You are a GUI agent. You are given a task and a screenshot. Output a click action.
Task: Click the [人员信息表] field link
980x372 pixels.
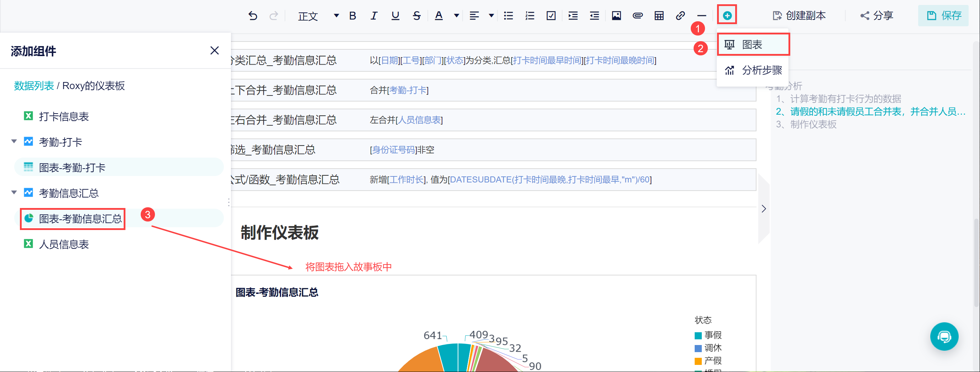point(419,120)
